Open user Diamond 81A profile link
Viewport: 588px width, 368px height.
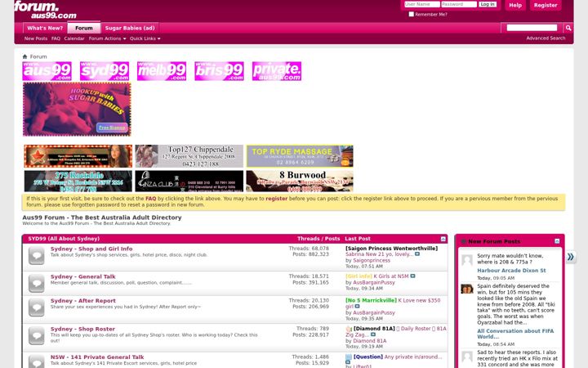(x=369, y=341)
